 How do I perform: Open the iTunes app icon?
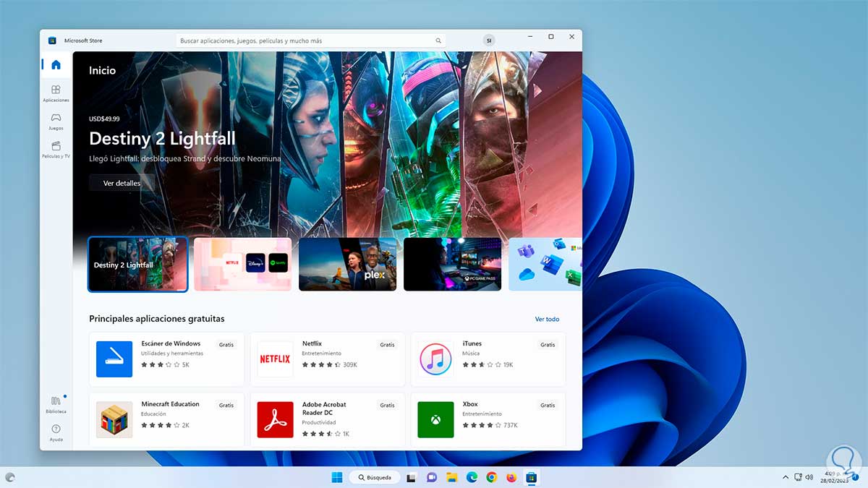435,359
